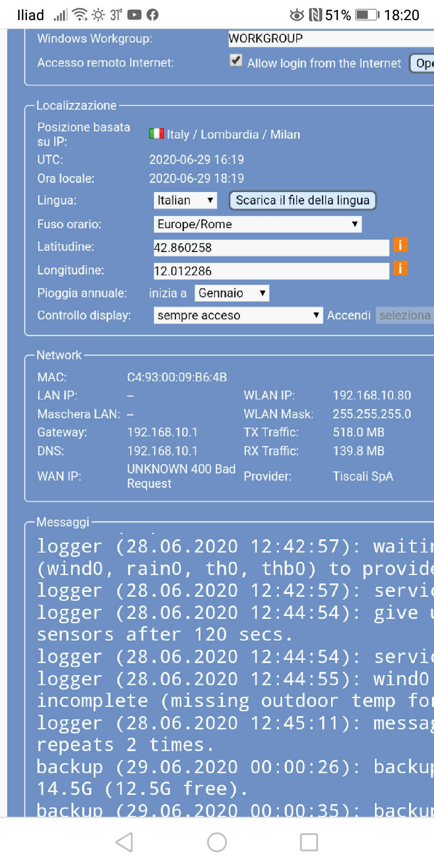Image resolution: width=434 pixels, height=868 pixels.
Task: Click the Accesso remoto Internet label
Action: [x=105, y=63]
